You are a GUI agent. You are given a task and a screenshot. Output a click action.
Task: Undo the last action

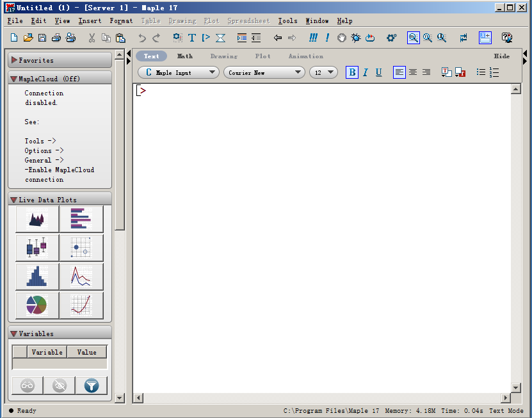coord(142,38)
